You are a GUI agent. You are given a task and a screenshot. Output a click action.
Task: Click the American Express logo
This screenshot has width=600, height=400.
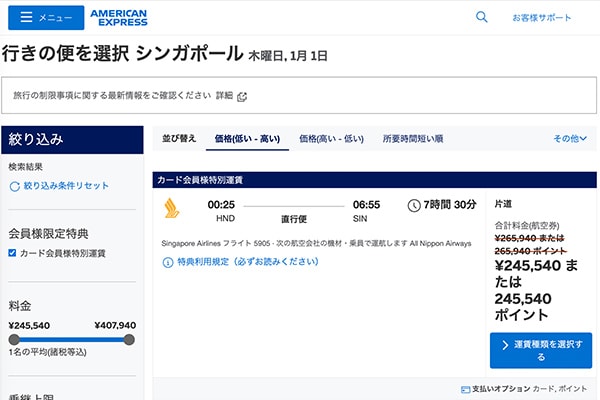118,17
